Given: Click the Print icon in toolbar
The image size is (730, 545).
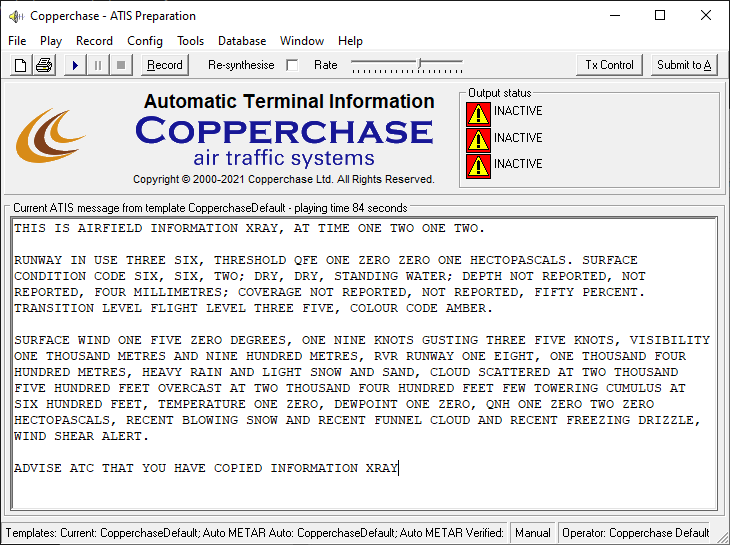Looking at the screenshot, I should point(44,65).
